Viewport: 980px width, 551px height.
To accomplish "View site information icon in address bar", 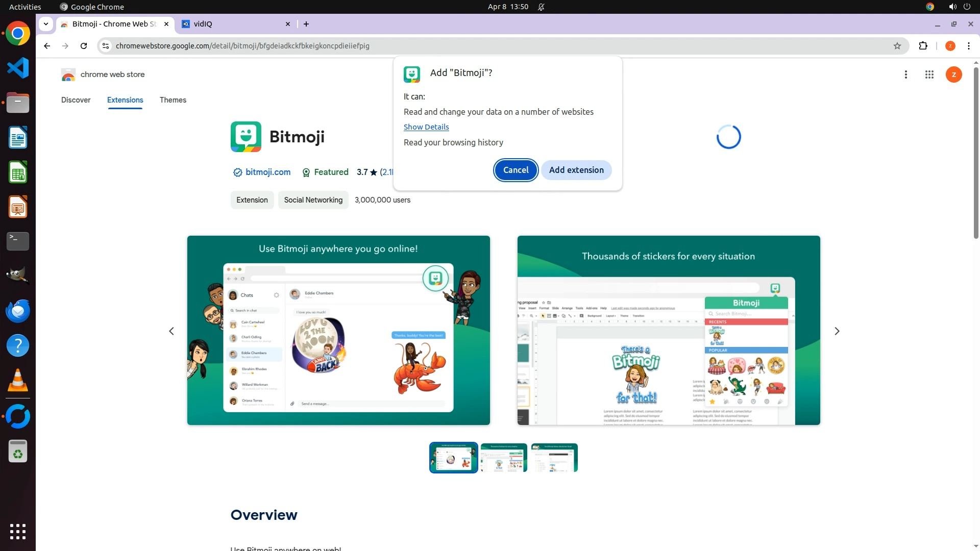I will coord(106,46).
